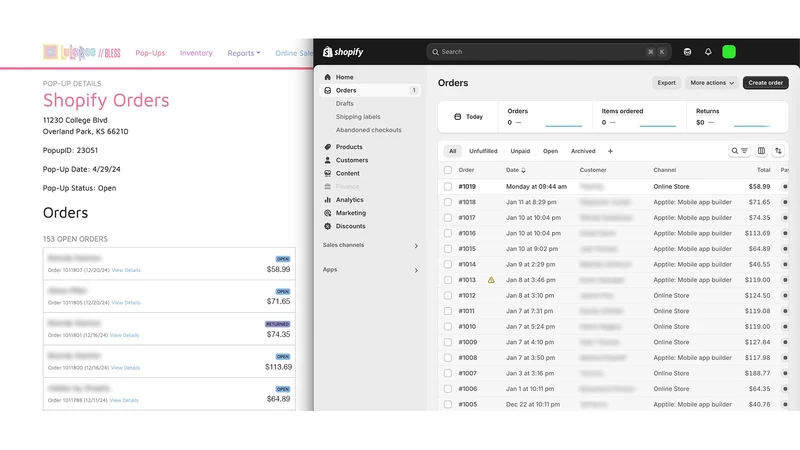Open Shipping labels under Orders
Image resolution: width=800 pixels, height=450 pixels.
coord(358,117)
